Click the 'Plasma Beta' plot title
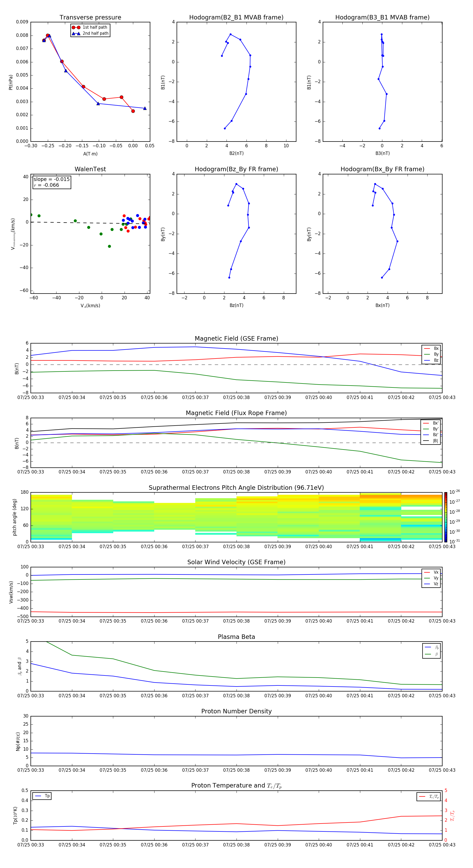 click(236, 637)
